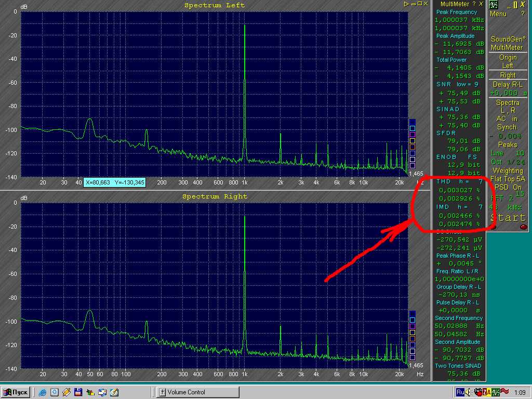Click the Пуск start button
The width and height of the screenshot is (532, 399).
tap(16, 392)
